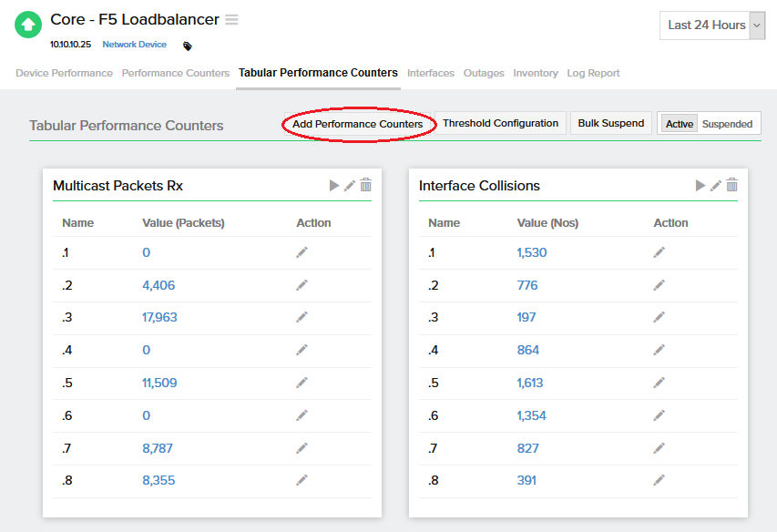Open the 197 collisions value
Viewport: 777px width, 532px height.
tap(527, 317)
